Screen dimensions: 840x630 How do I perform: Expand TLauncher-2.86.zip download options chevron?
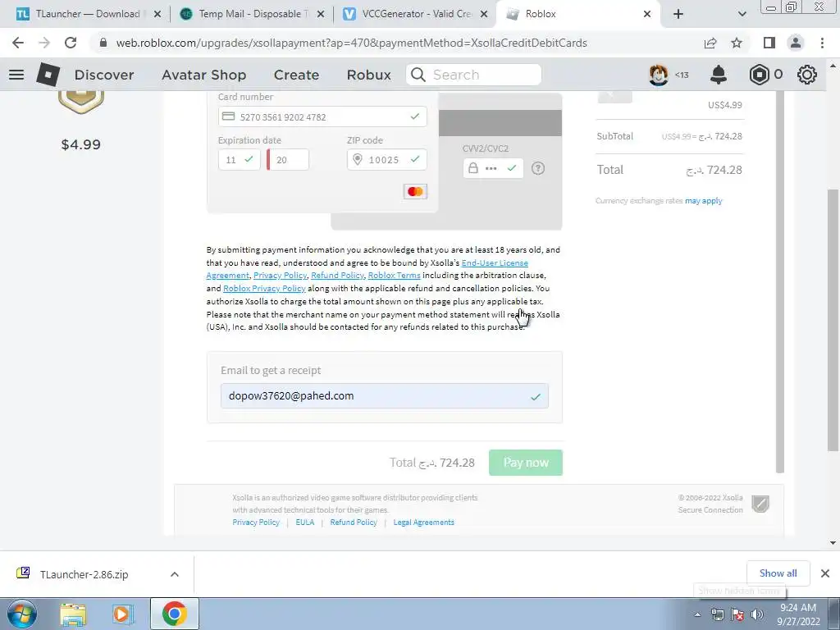point(175,574)
